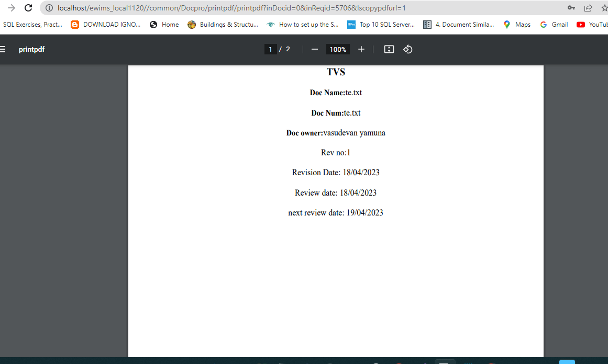Click 'next review date: 19/04/2023' text
This screenshot has width=608, height=364.
click(x=336, y=212)
